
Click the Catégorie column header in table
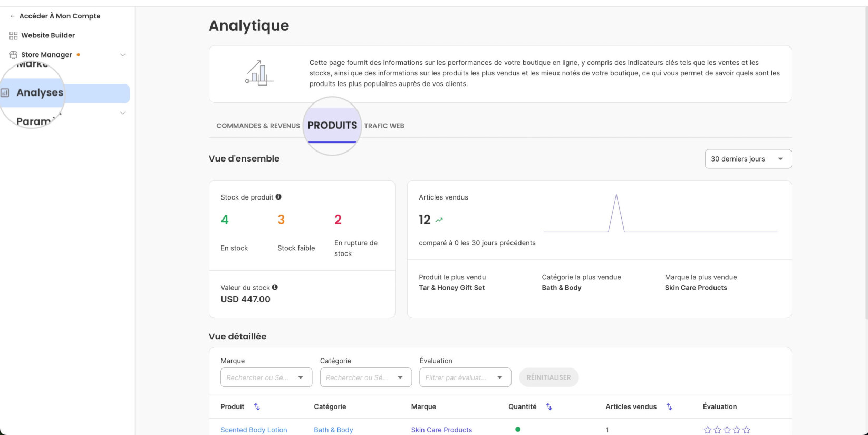330,406
